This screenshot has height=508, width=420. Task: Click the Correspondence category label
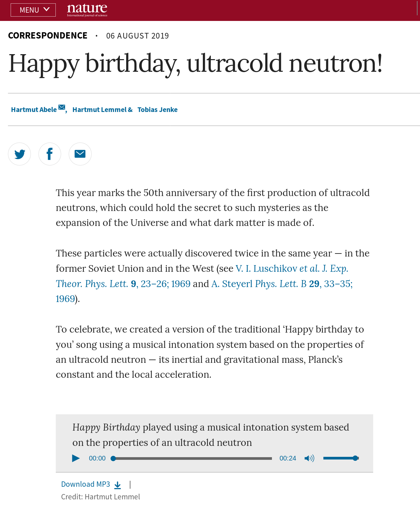tap(48, 36)
